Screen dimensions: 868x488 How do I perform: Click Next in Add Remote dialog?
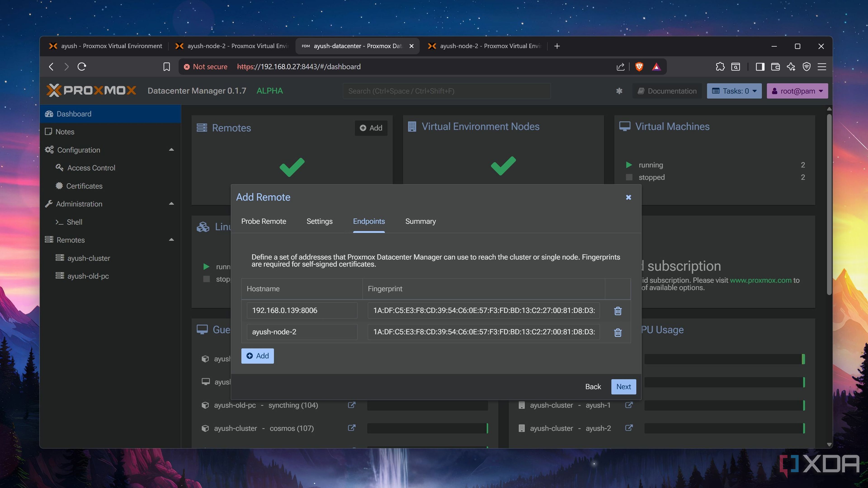click(623, 387)
